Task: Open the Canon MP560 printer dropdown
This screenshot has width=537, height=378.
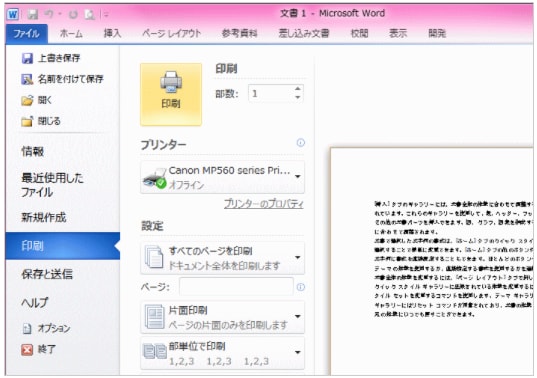Action: click(222, 177)
